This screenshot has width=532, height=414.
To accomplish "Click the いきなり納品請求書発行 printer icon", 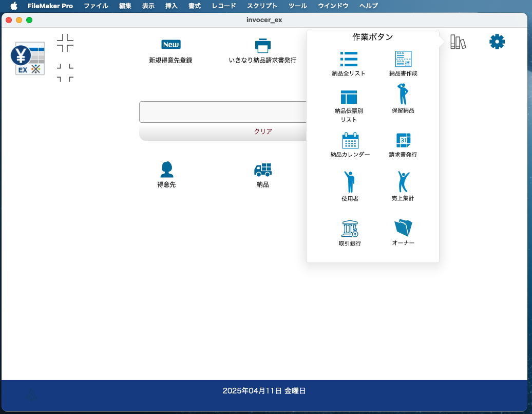I will point(262,46).
